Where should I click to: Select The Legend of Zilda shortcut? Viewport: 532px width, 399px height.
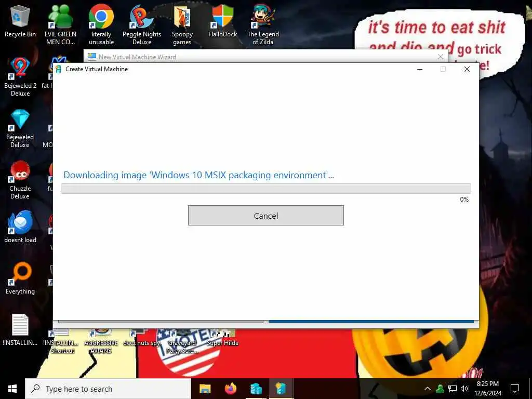[263, 25]
